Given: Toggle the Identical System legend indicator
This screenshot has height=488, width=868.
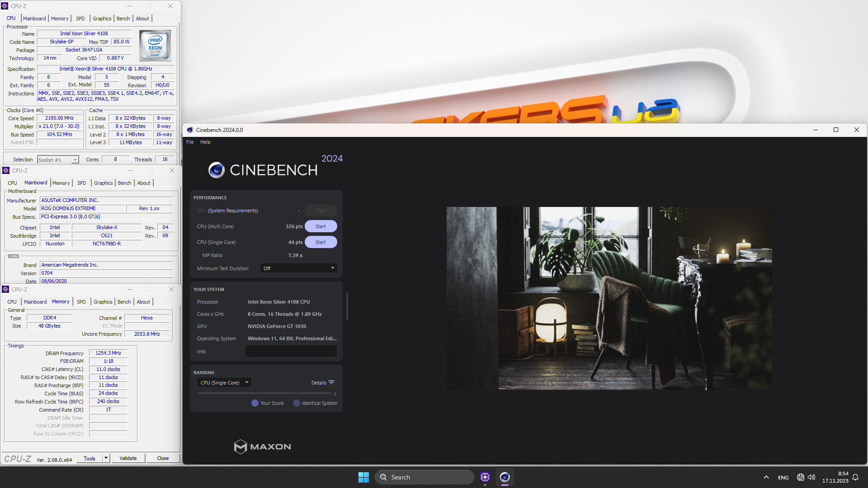Looking at the screenshot, I should [297, 403].
